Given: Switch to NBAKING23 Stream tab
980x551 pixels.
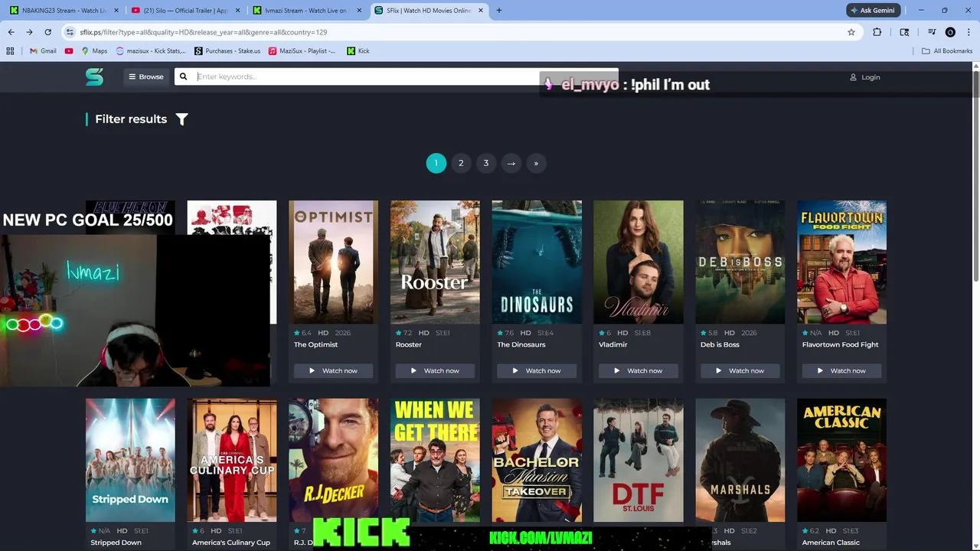Looking at the screenshot, I should pos(64,11).
